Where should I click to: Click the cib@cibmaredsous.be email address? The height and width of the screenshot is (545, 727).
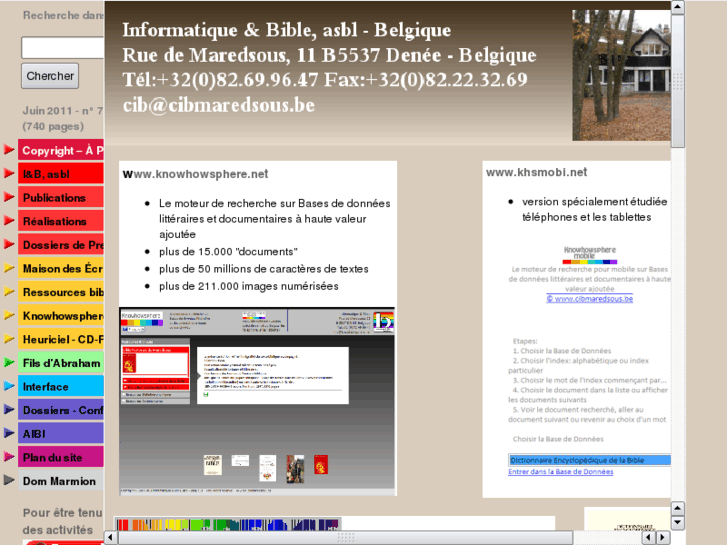pos(219,105)
